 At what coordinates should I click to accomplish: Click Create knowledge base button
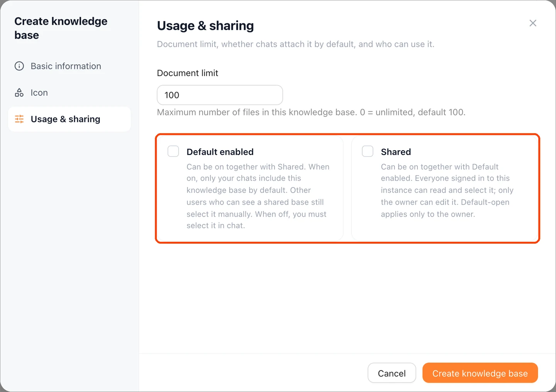[480, 373]
